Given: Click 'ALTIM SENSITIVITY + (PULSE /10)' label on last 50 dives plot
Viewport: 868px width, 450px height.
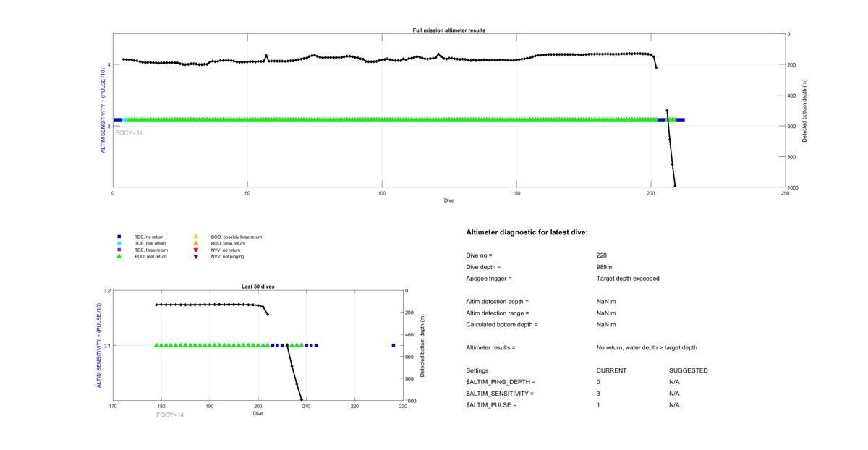Looking at the screenshot, I should coord(99,346).
